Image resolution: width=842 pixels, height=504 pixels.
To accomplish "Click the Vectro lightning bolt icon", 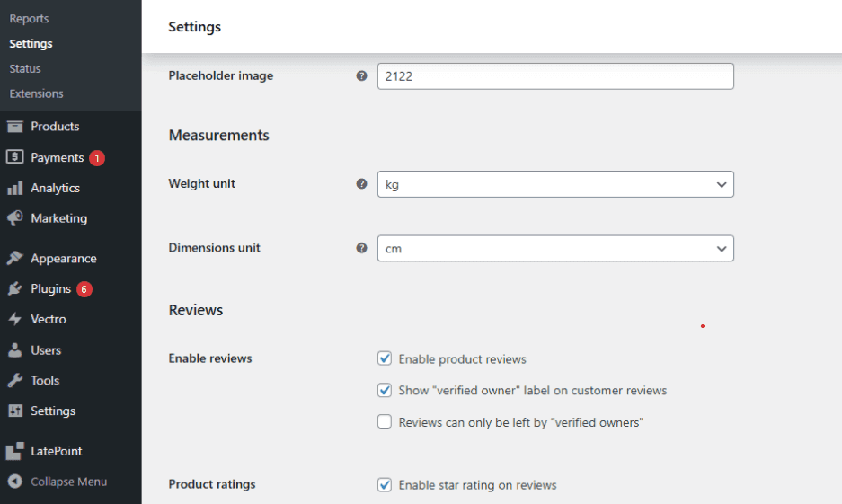I will pos(15,319).
